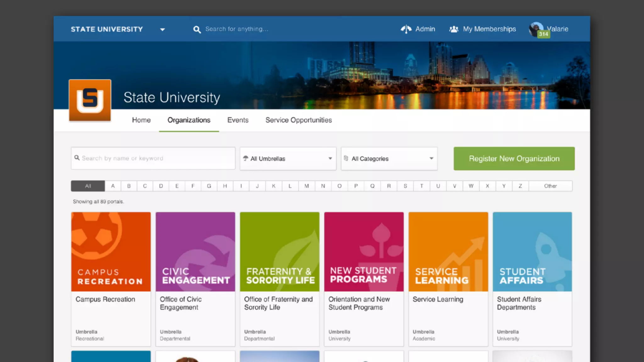
Task: Click Register New Organization button
Action: tap(514, 159)
